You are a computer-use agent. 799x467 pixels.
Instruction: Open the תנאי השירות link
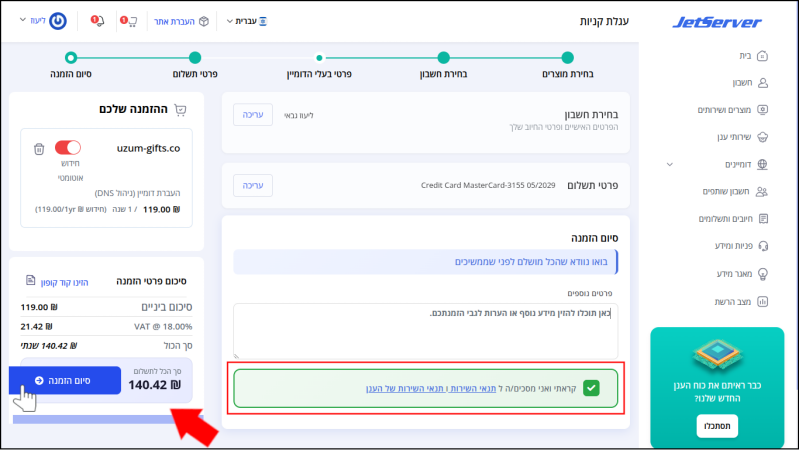tap(472, 388)
